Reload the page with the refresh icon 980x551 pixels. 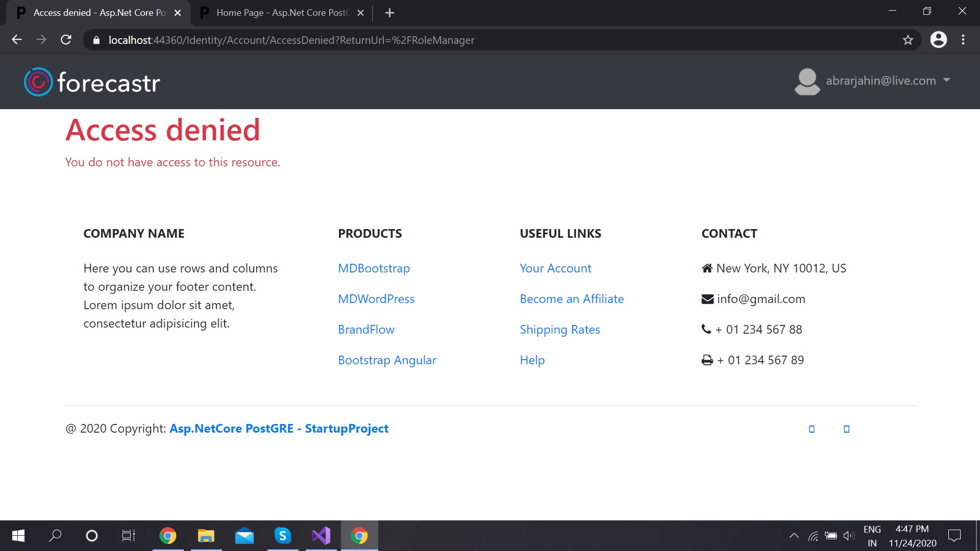click(66, 40)
